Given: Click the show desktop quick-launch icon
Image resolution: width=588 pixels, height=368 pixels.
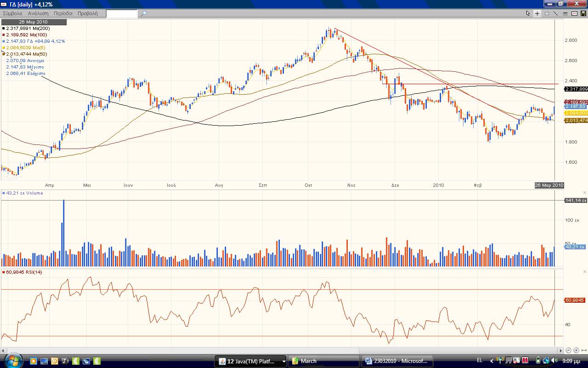Looking at the screenshot, I should tap(44, 361).
